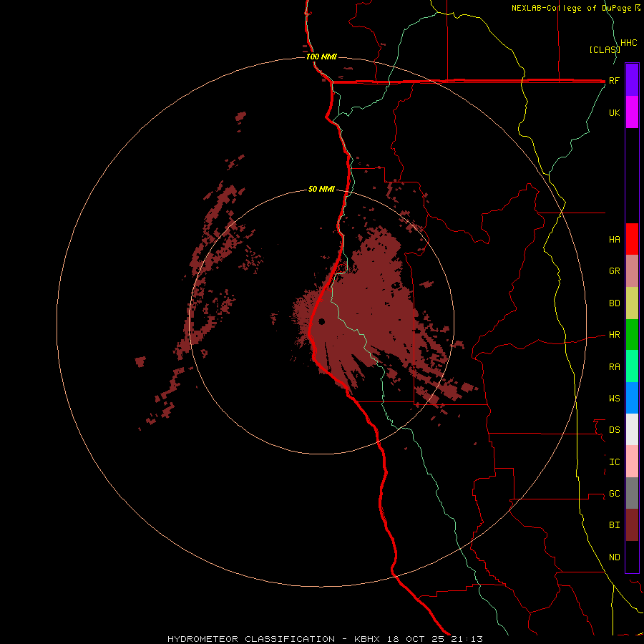Click the 50 NMI range ring label

pos(321,189)
